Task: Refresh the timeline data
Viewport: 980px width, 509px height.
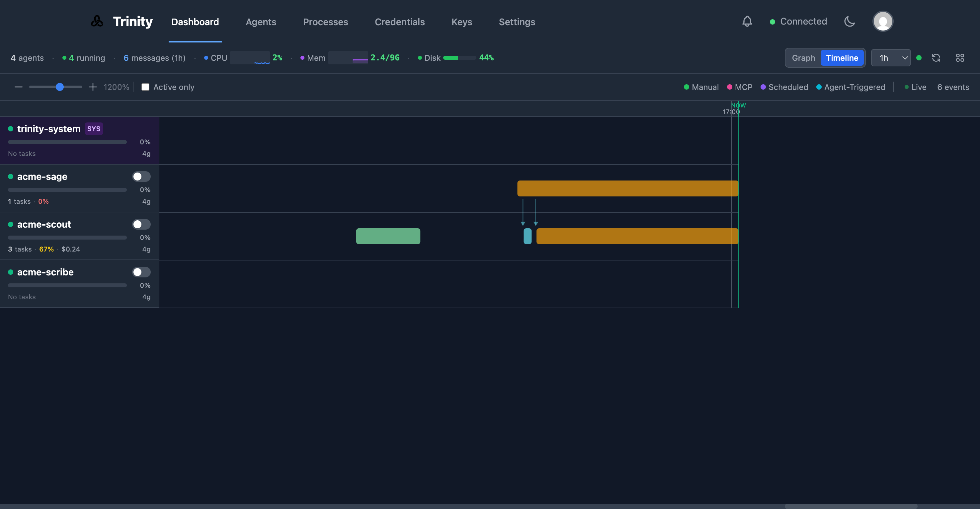Action: [936, 57]
